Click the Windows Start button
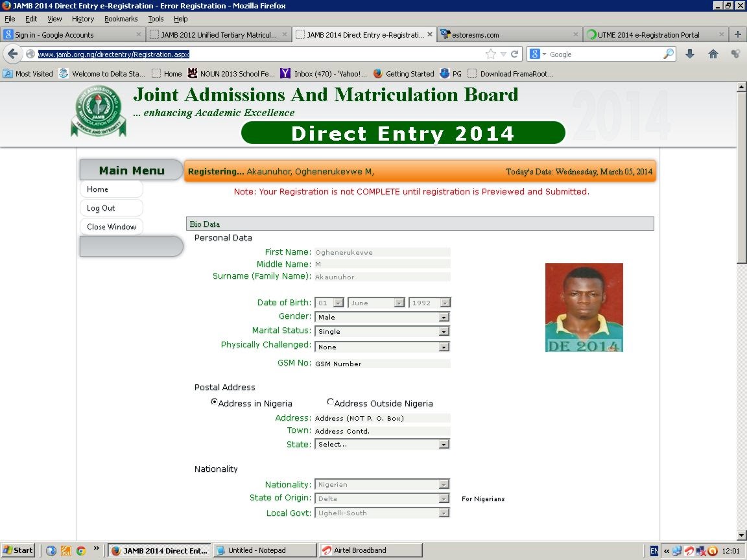The height and width of the screenshot is (560, 747). click(x=18, y=550)
